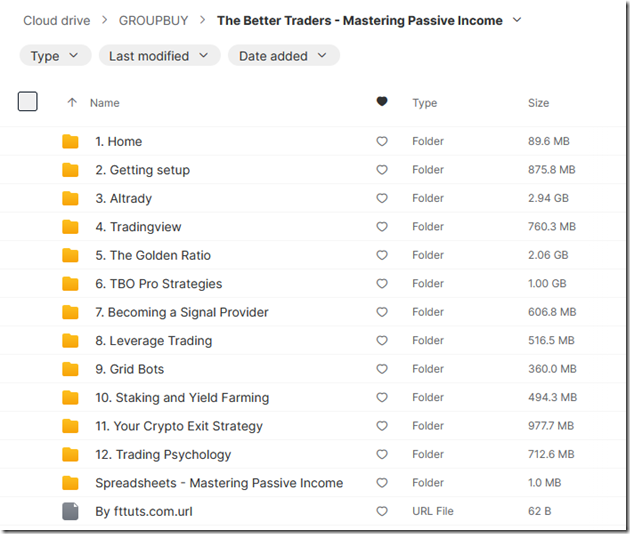Screen dimensions: 630x534
Task: Open the 2. Getting setup folder name
Action: (143, 170)
